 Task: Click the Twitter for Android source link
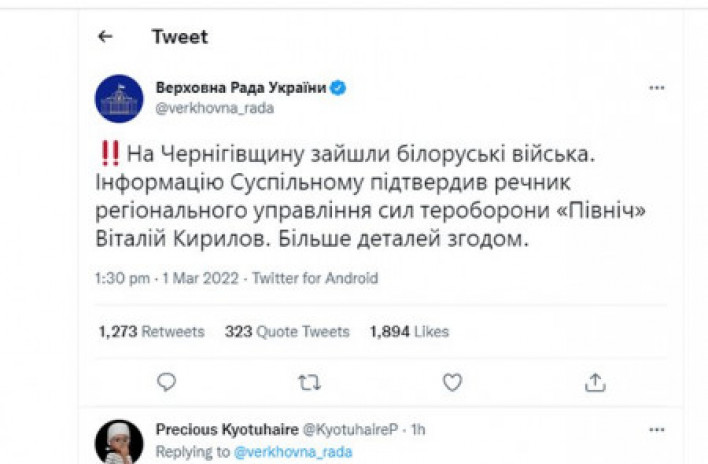pyautogui.click(x=315, y=278)
